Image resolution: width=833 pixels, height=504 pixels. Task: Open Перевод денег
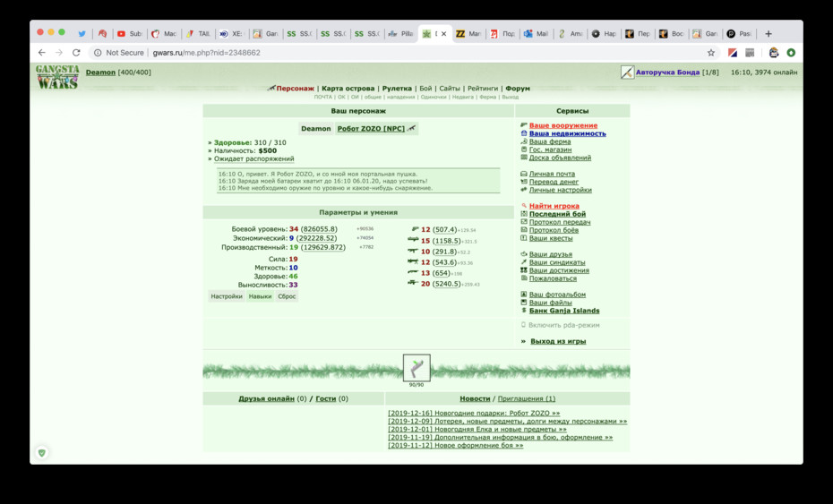pyautogui.click(x=554, y=182)
